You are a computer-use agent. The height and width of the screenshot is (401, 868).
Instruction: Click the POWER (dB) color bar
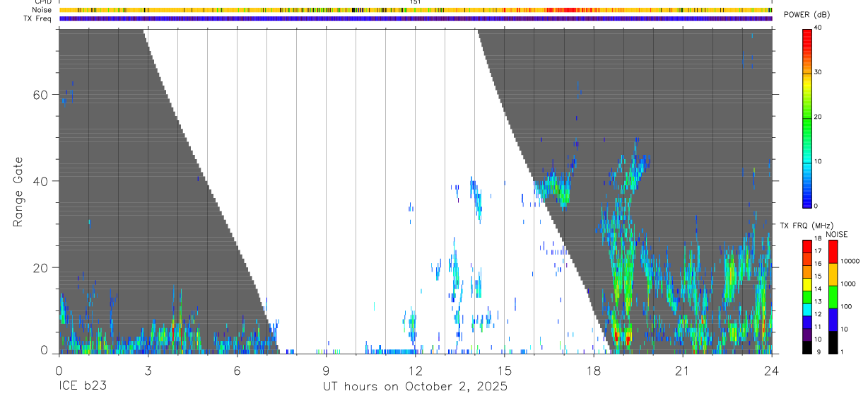pyautogui.click(x=807, y=117)
